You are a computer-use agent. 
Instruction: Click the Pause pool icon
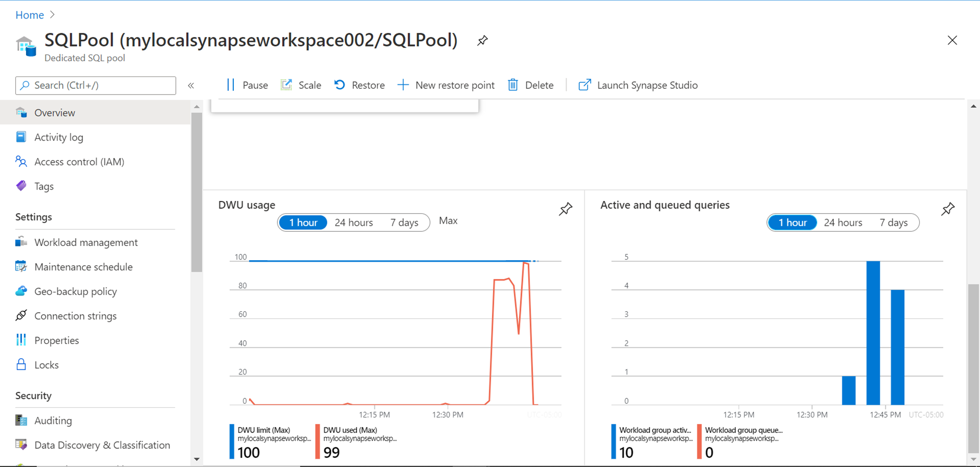231,85
